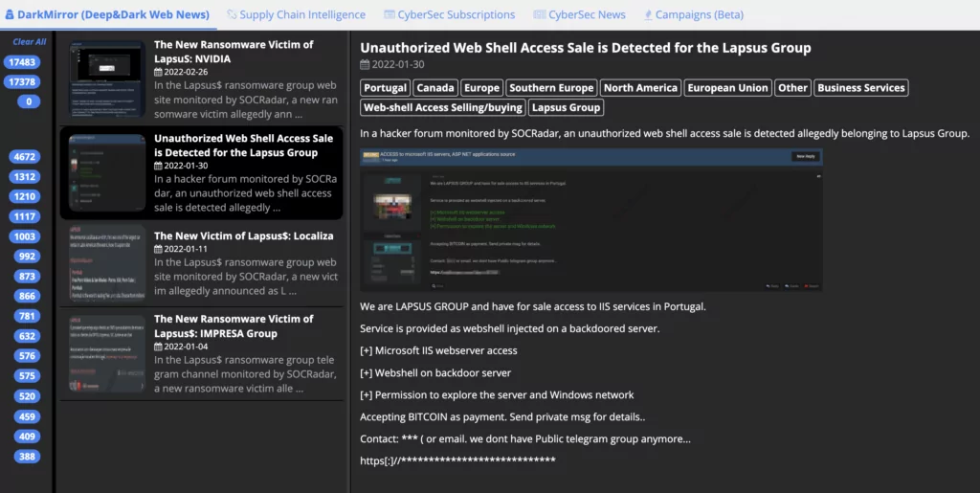This screenshot has height=493, width=980.
Task: Select the 4672 filter badge
Action: click(24, 157)
